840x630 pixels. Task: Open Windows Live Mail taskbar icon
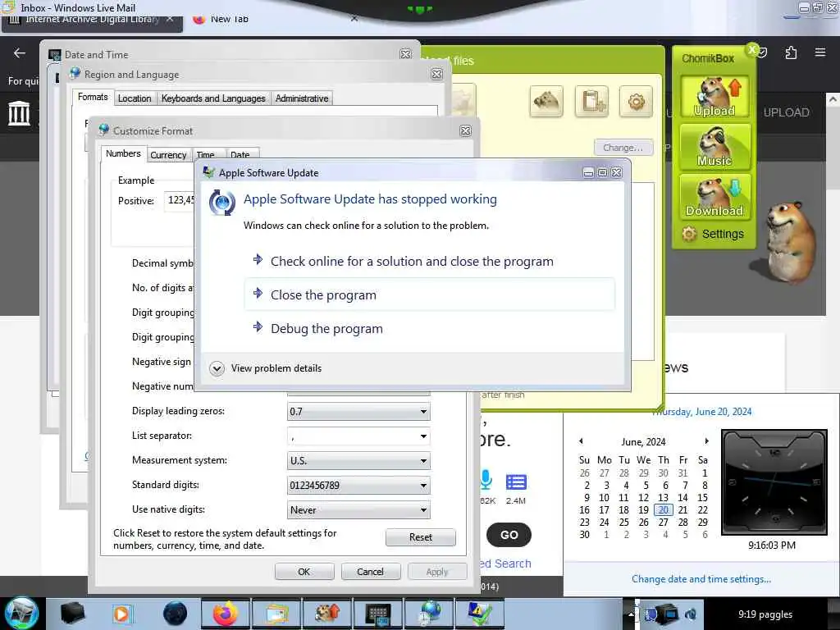click(276, 614)
